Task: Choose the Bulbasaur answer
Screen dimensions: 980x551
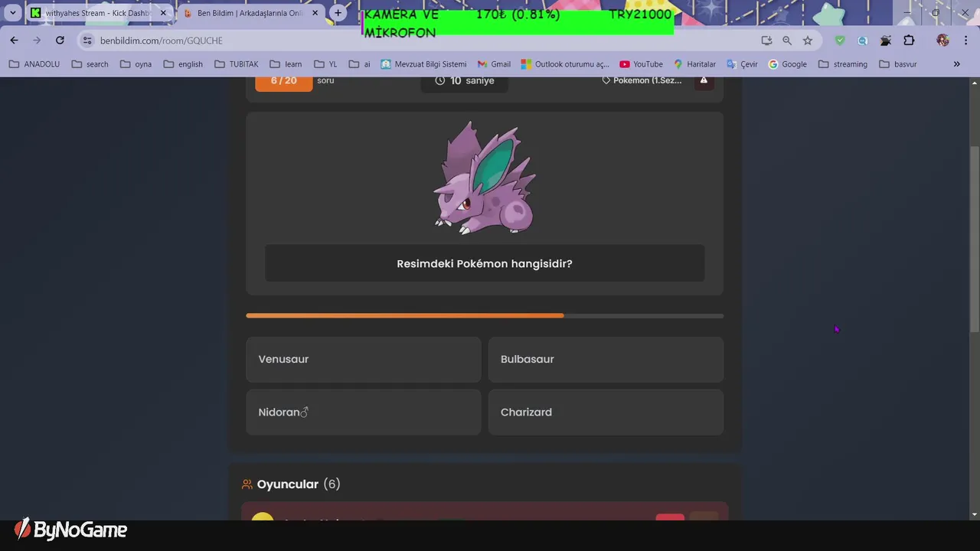Action: (x=606, y=359)
